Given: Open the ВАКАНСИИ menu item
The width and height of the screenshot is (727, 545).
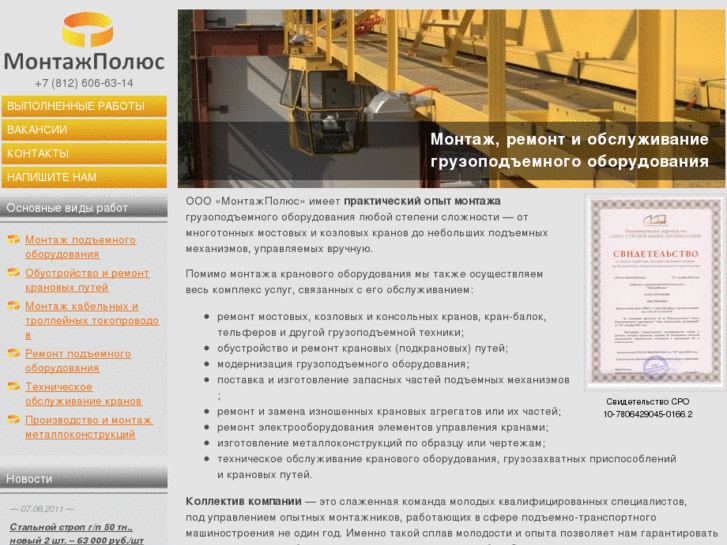Looking at the screenshot, I should (84, 130).
